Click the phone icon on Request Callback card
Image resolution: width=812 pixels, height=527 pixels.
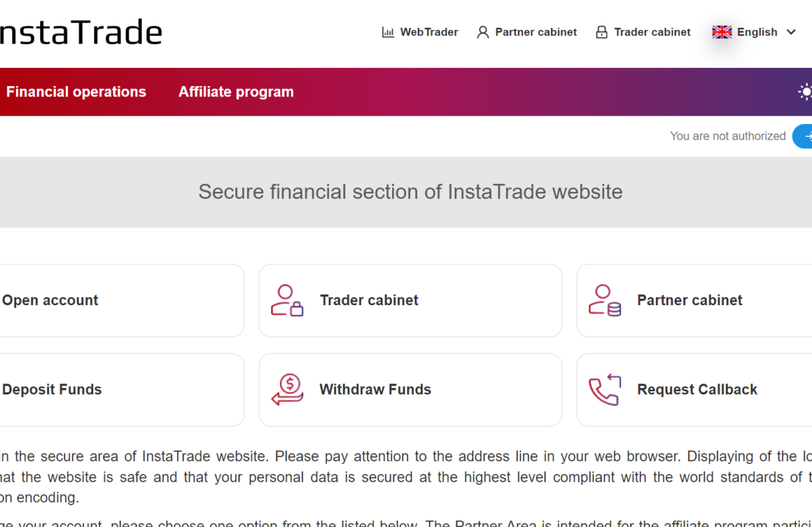(604, 389)
